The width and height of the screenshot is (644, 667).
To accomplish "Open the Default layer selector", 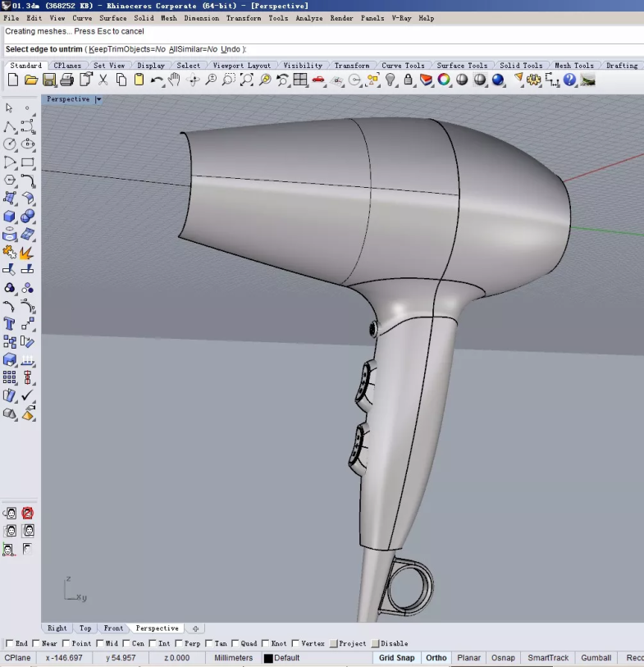I will tap(287, 658).
